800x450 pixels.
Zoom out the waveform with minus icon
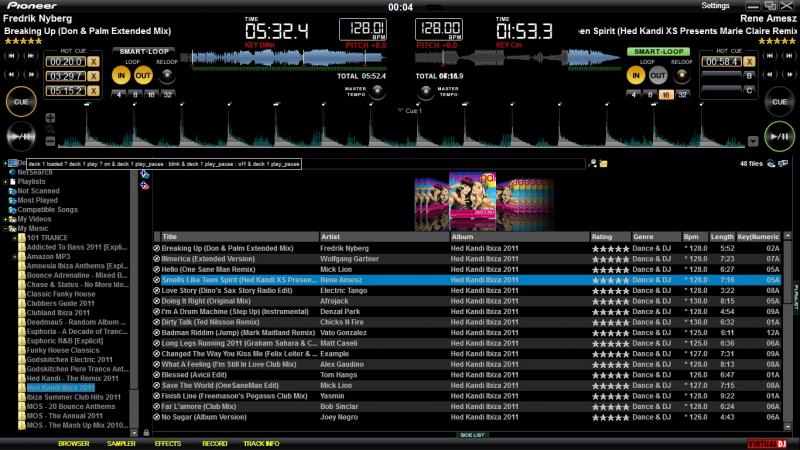[x=50, y=141]
